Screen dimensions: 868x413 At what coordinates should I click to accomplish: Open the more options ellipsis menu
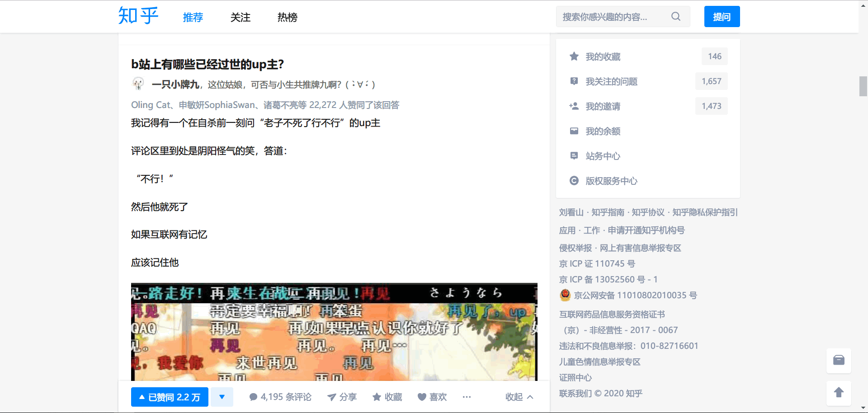point(467,397)
